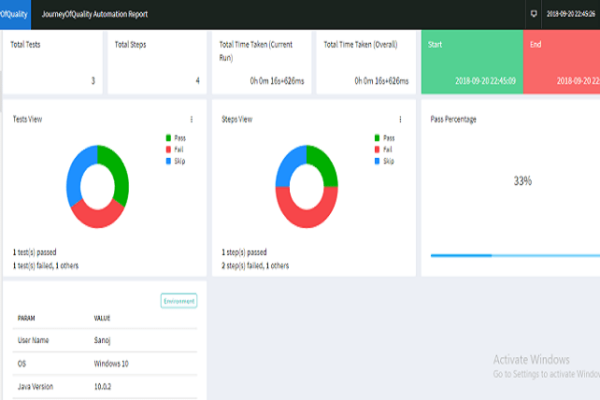Image resolution: width=600 pixels, height=400 pixels.
Task: Toggle Fail legend in Tests View
Action: pos(174,149)
